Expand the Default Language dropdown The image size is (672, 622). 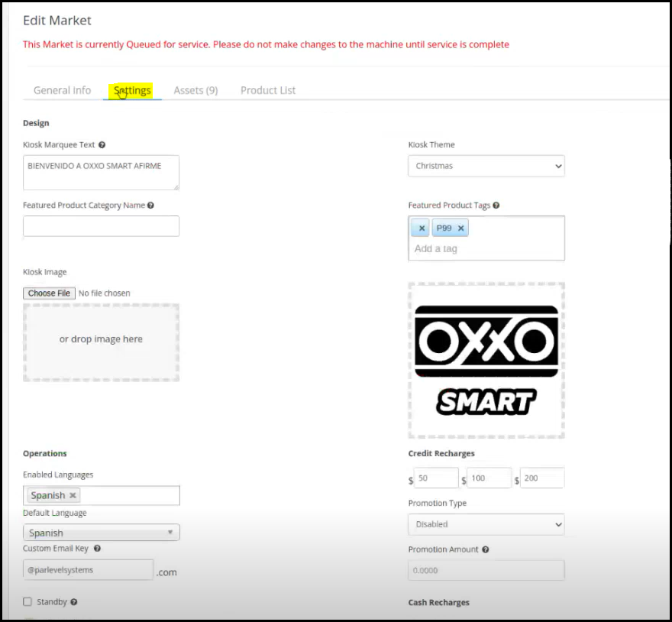(x=101, y=533)
